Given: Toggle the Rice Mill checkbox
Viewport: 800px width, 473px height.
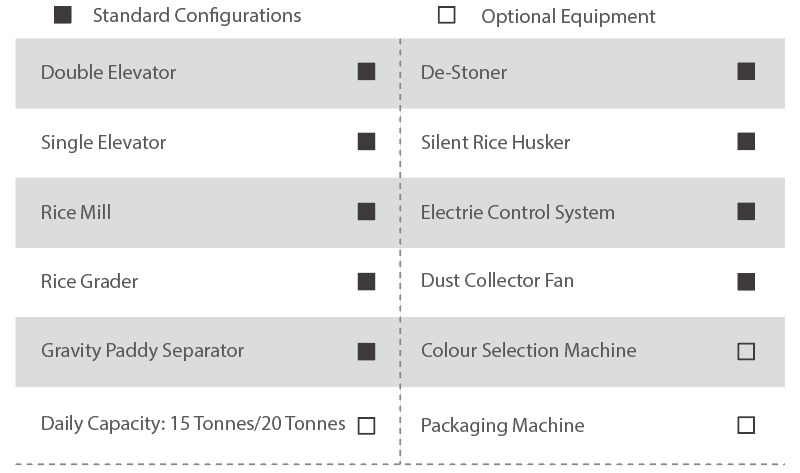Looking at the screenshot, I should click(x=366, y=212).
